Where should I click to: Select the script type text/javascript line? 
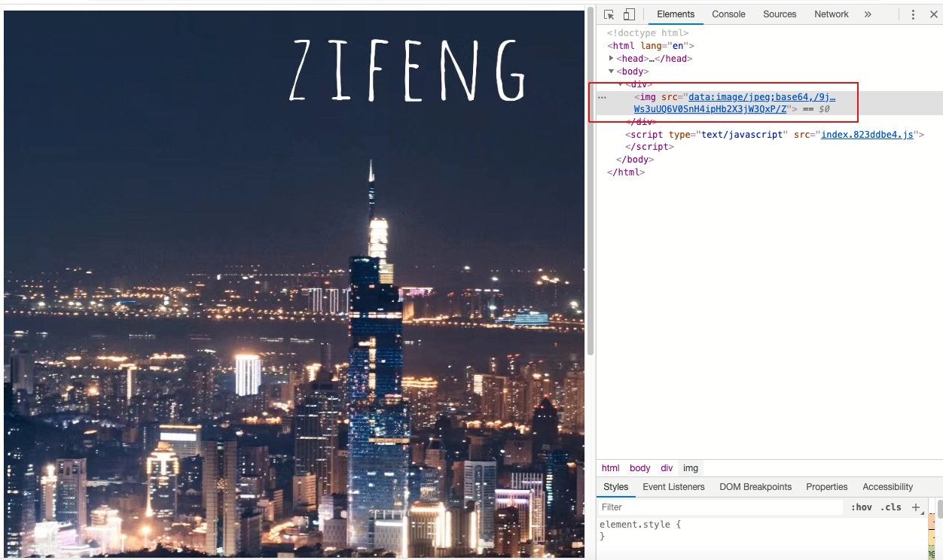click(774, 135)
